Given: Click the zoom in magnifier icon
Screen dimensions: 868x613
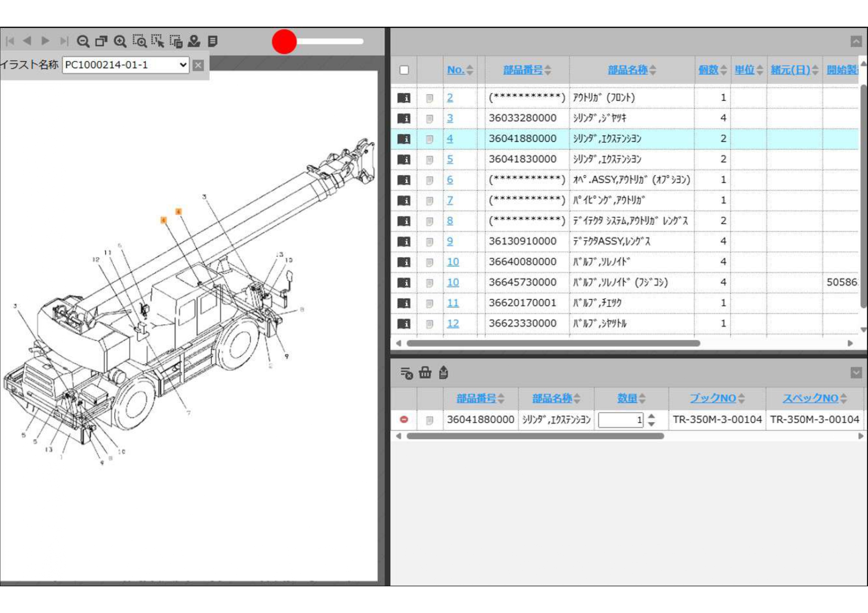Looking at the screenshot, I should click(120, 41).
